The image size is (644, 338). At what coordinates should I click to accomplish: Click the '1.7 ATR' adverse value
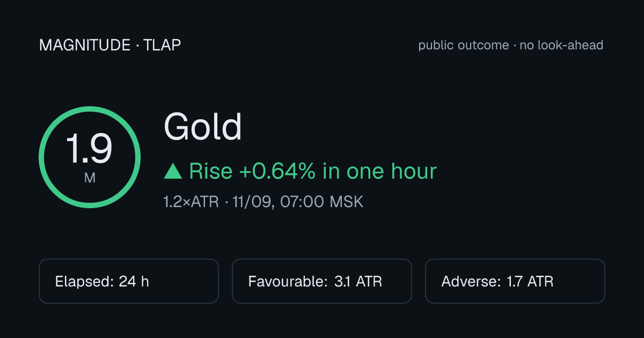[x=530, y=281]
